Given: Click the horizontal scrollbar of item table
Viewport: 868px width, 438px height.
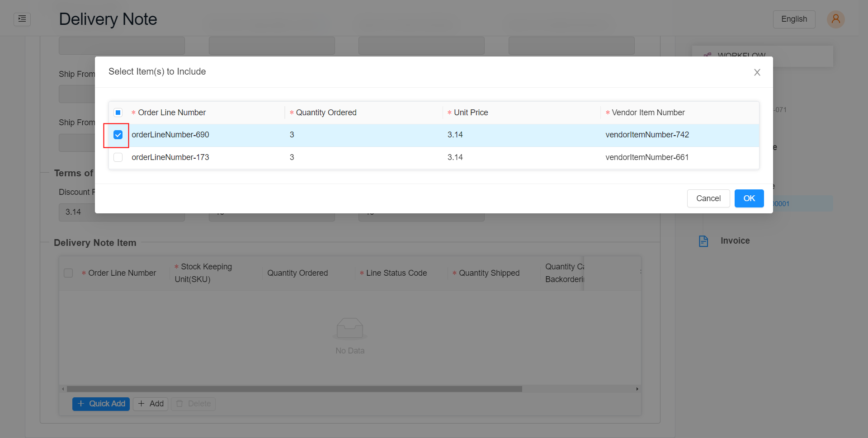Looking at the screenshot, I should click(x=294, y=389).
